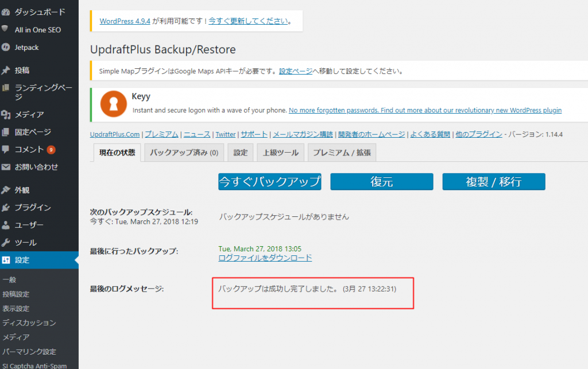Viewport: 588px width, 369px height.
Task: Open メールマガジン購読 link
Action: coord(303,134)
